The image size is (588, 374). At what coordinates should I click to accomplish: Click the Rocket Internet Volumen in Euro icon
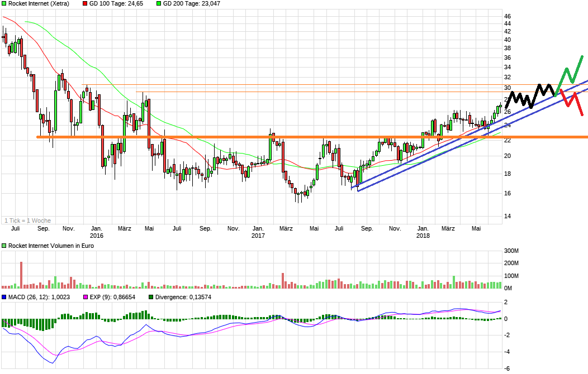[4, 244]
